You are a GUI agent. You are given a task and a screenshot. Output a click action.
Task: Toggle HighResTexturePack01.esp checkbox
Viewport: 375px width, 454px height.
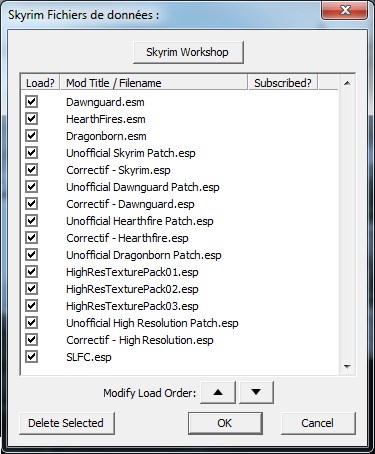(31, 272)
